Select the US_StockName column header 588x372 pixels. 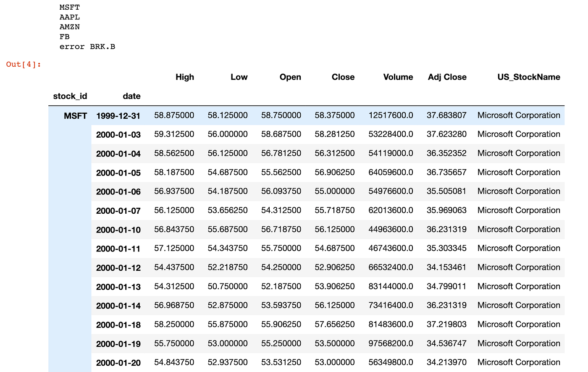coord(529,77)
